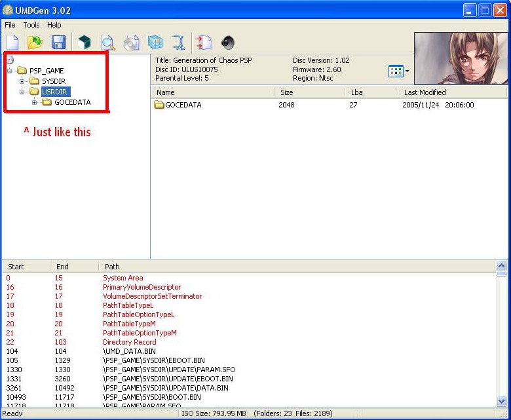The image size is (511, 420).
Task: Click the disc image toolbar icon
Action: coord(132,43)
